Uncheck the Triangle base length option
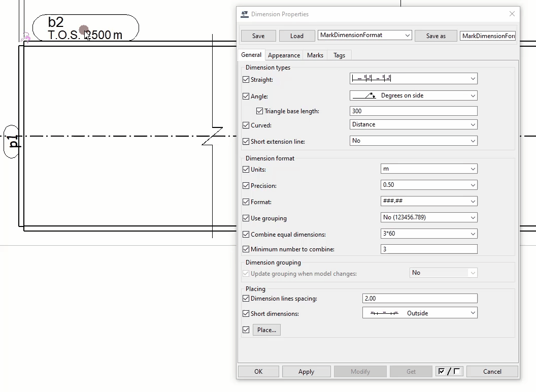The height and width of the screenshot is (392, 536). coord(260,111)
